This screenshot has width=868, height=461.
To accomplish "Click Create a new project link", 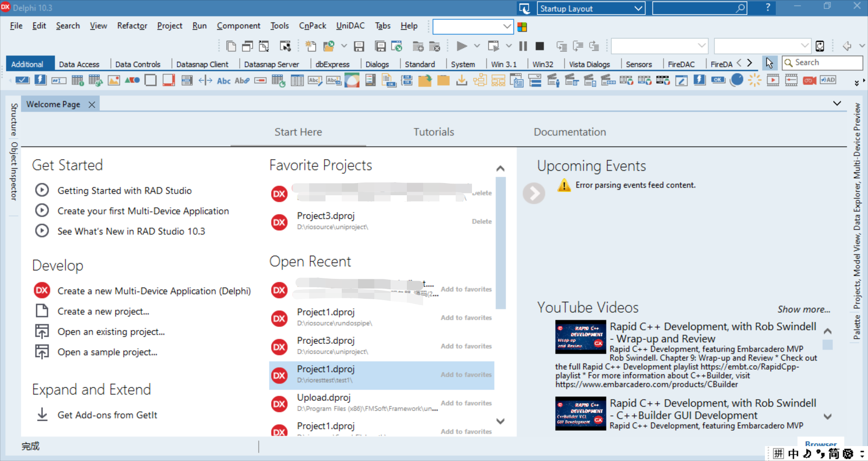I will tap(103, 311).
